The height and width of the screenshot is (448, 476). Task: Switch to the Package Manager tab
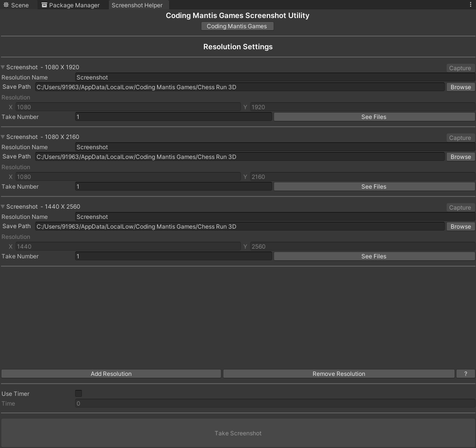[72, 5]
